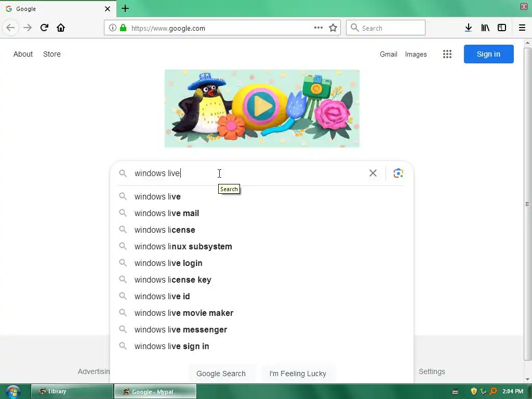The image size is (532, 399).
Task: Click the green secure padlock icon
Action: [123, 28]
